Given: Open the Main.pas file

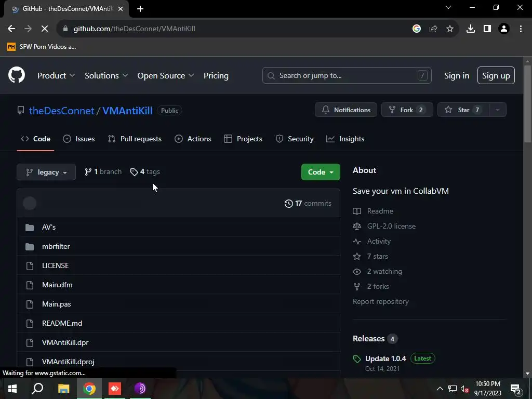Looking at the screenshot, I should click(56, 304).
